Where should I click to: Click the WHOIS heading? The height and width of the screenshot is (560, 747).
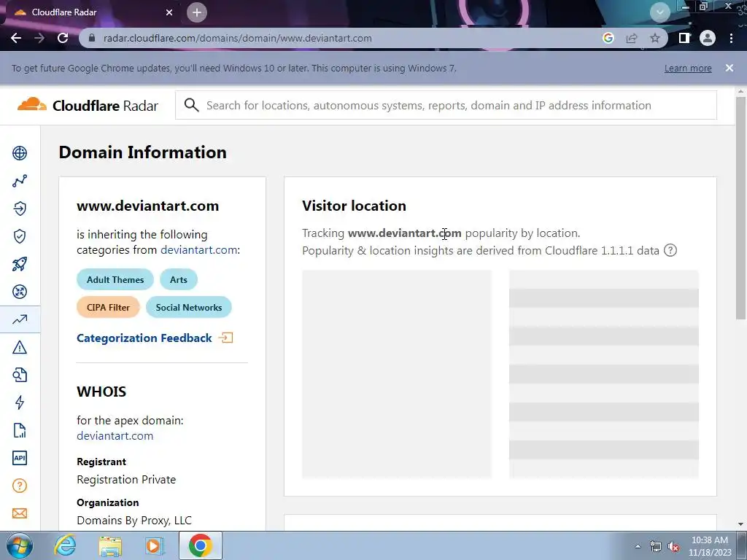click(101, 392)
